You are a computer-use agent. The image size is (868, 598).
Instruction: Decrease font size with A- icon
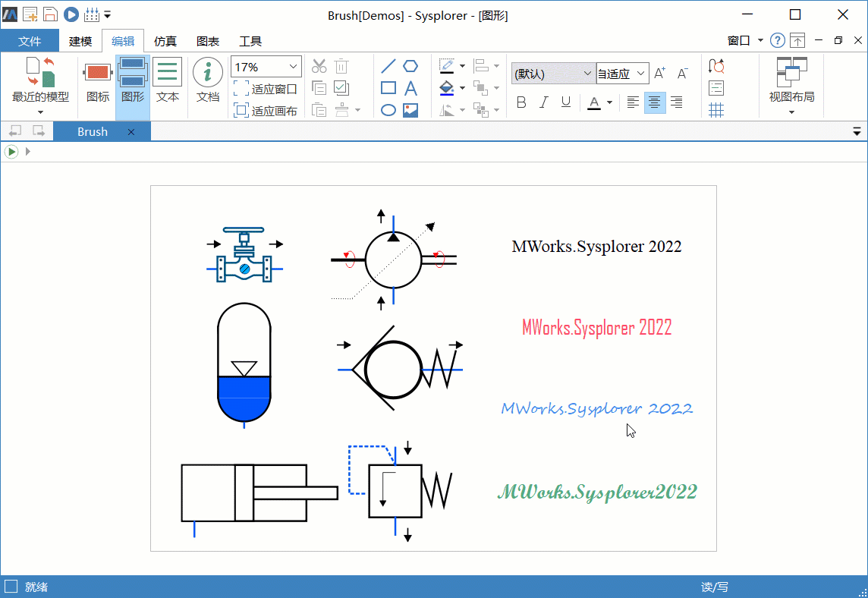[683, 73]
